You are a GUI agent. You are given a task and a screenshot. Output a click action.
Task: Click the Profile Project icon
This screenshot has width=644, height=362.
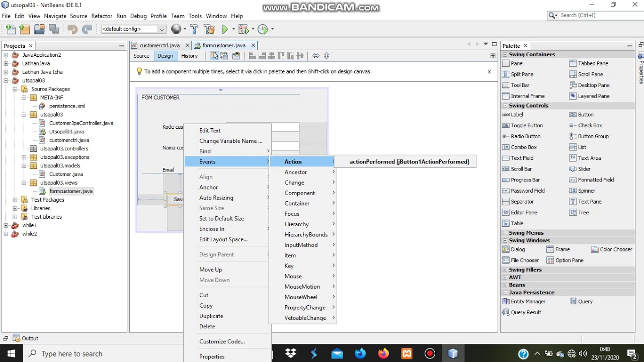[263, 29]
